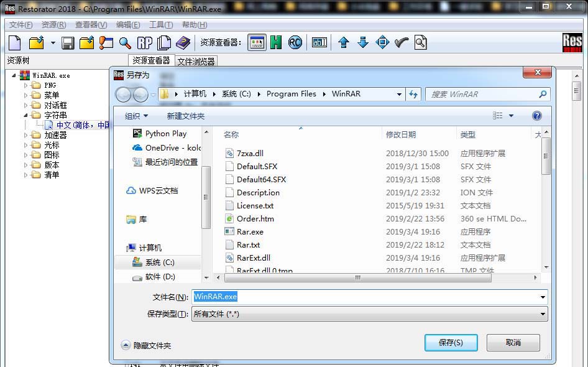Open 系统 (C:) in navigation pane
Screen dimensions: 588x367
159,262
